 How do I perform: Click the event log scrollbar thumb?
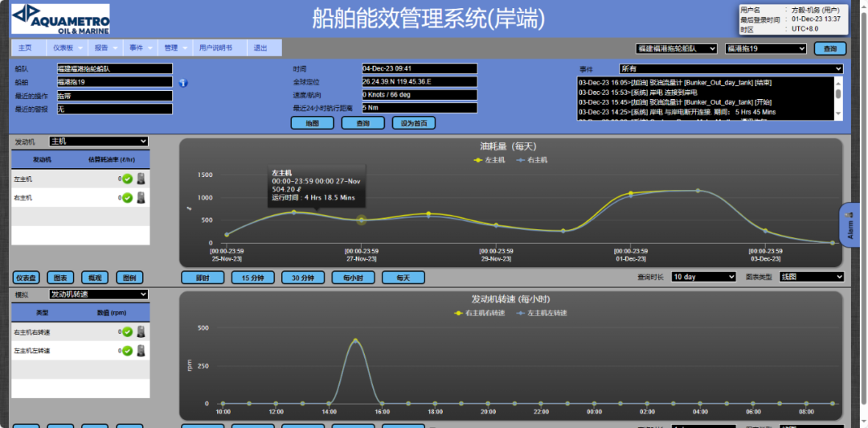[x=838, y=93]
